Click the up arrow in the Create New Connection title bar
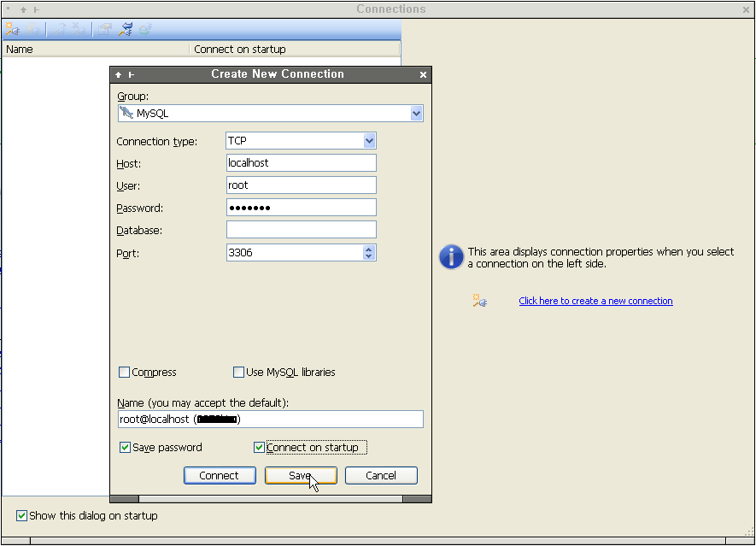The image size is (756, 546). tap(118, 74)
